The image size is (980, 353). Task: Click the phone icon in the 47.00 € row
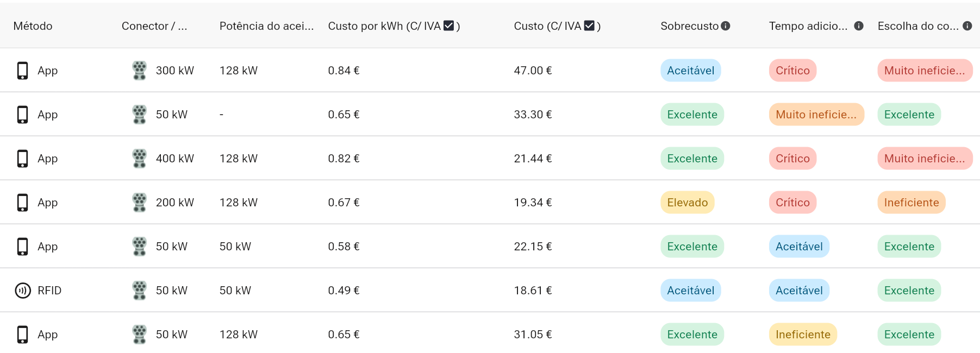click(22, 71)
